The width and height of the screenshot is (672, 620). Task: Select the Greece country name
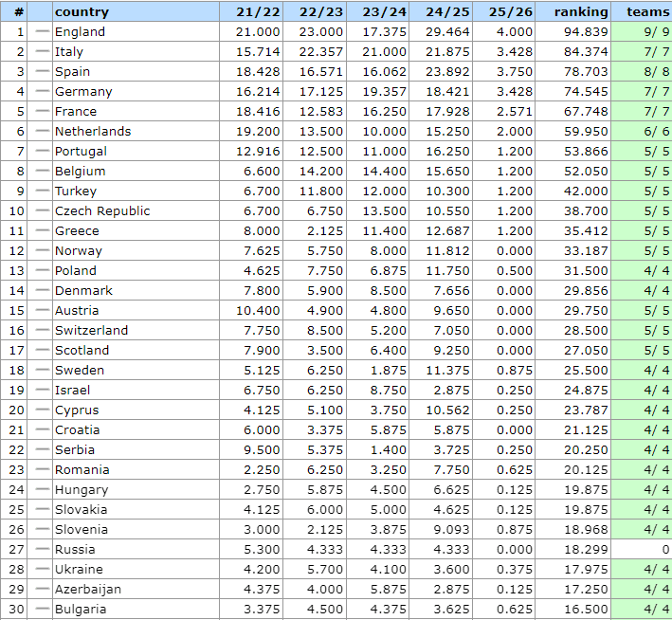coord(77,230)
